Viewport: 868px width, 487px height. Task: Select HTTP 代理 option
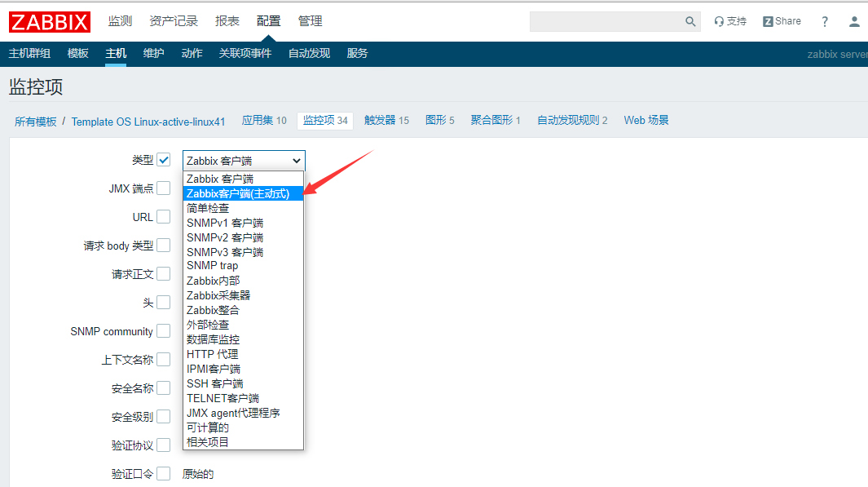tap(243, 354)
